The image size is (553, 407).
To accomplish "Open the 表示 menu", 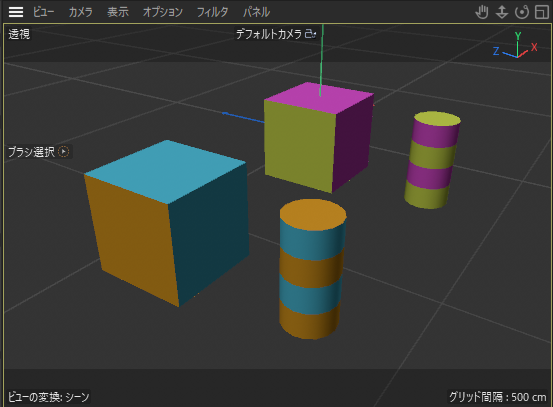I will click(118, 12).
